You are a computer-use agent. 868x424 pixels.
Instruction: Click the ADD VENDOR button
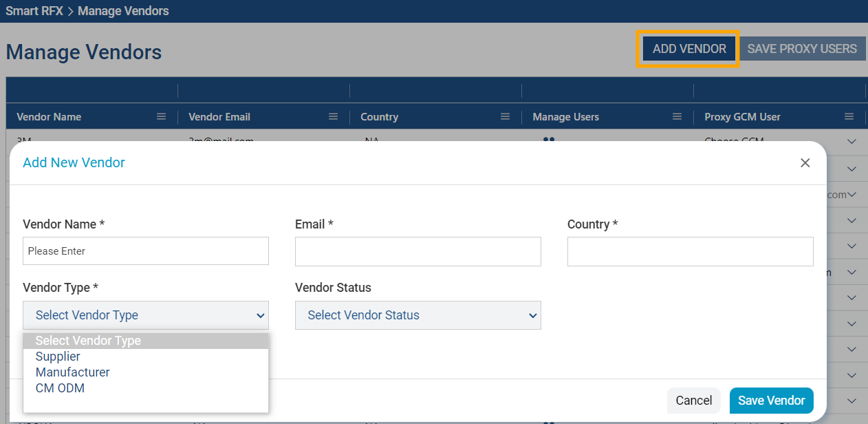[688, 49]
